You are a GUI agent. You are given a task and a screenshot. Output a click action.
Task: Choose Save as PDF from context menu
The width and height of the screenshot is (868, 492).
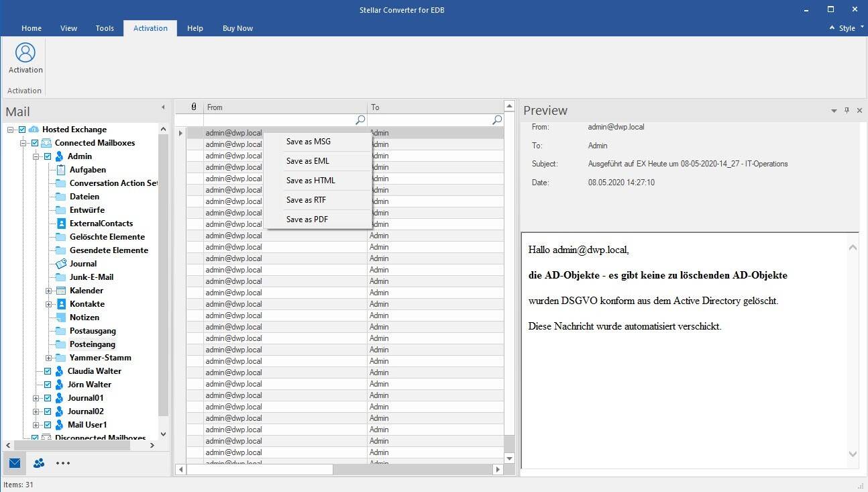(x=307, y=219)
